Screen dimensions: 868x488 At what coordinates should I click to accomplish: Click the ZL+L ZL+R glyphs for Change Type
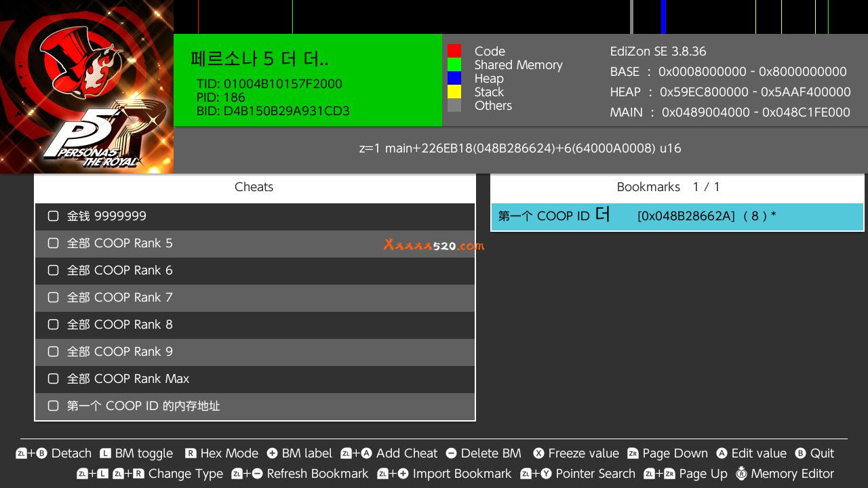coord(111,474)
